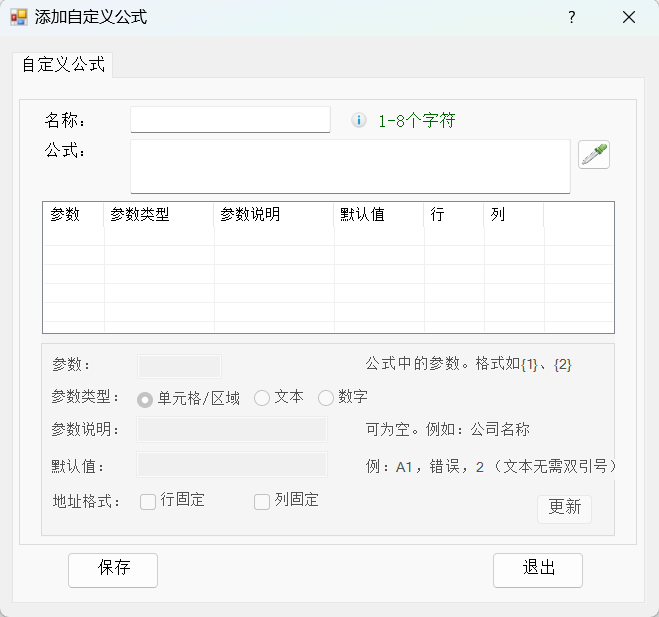Enable the 行固定 checkbox
The image size is (659, 617).
148,501
